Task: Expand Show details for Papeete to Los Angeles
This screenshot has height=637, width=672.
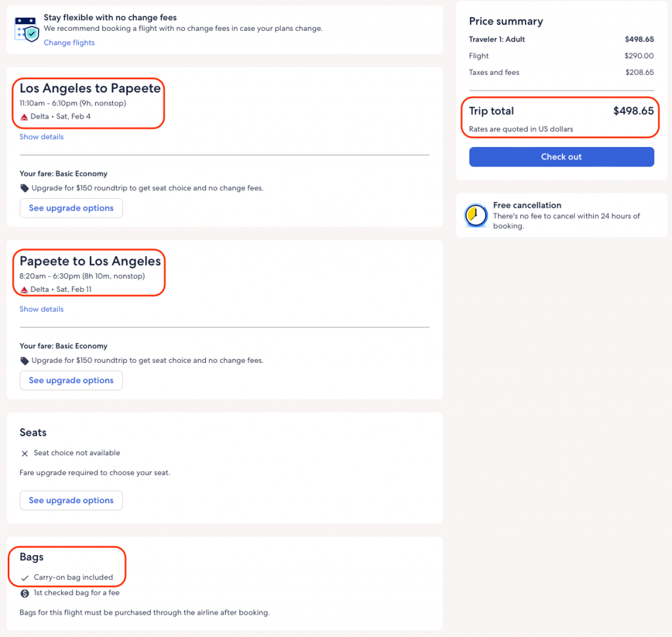Action: (x=41, y=309)
